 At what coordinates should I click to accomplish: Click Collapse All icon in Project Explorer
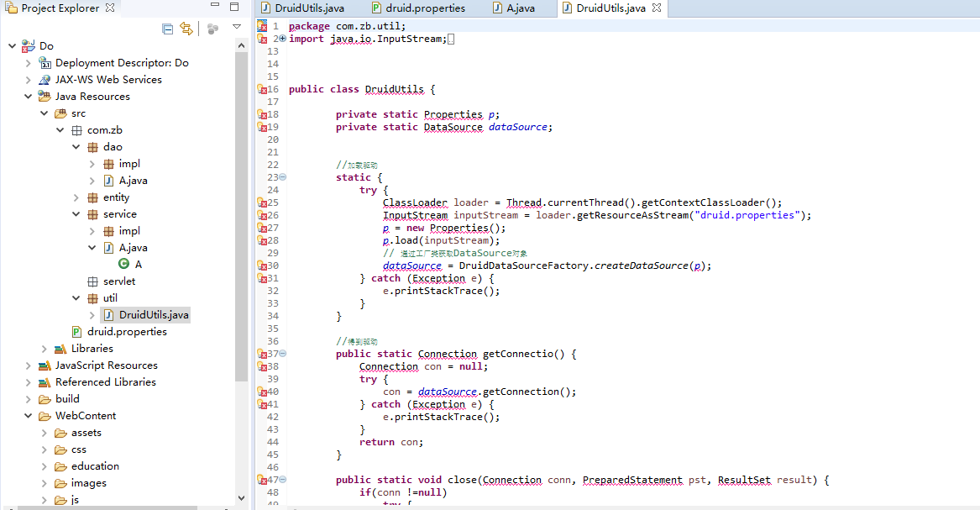pos(167,29)
